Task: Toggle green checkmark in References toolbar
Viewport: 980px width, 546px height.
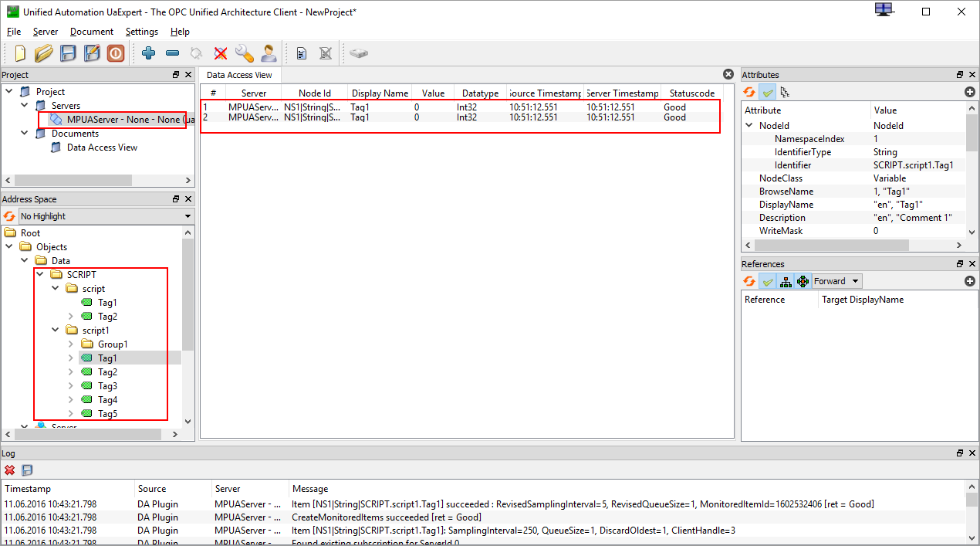Action: click(767, 281)
